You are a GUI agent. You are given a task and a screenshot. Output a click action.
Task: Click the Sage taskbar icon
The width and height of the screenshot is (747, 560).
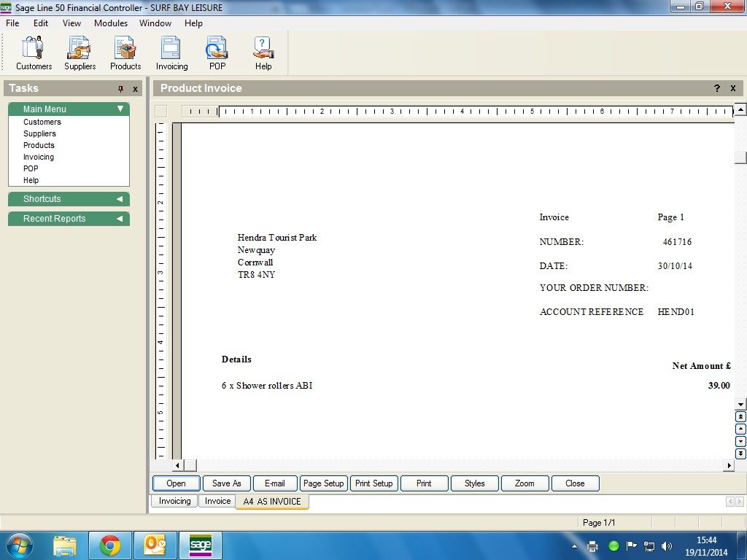[200, 545]
